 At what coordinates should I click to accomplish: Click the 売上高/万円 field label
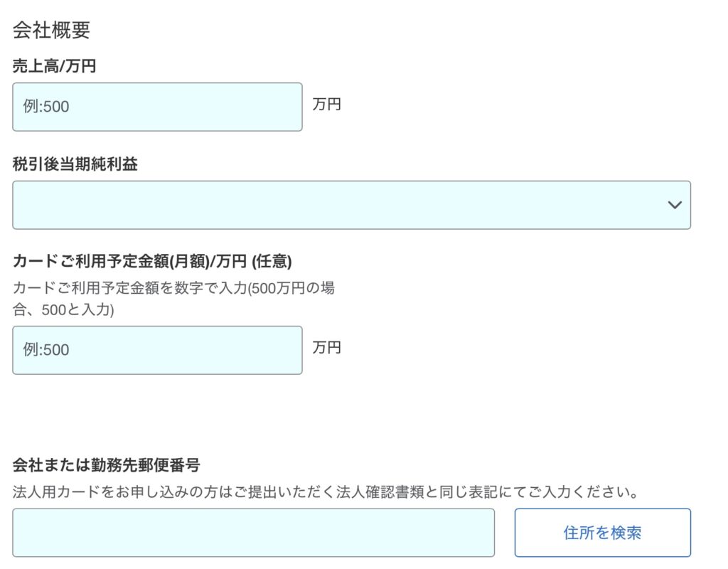coord(54,67)
